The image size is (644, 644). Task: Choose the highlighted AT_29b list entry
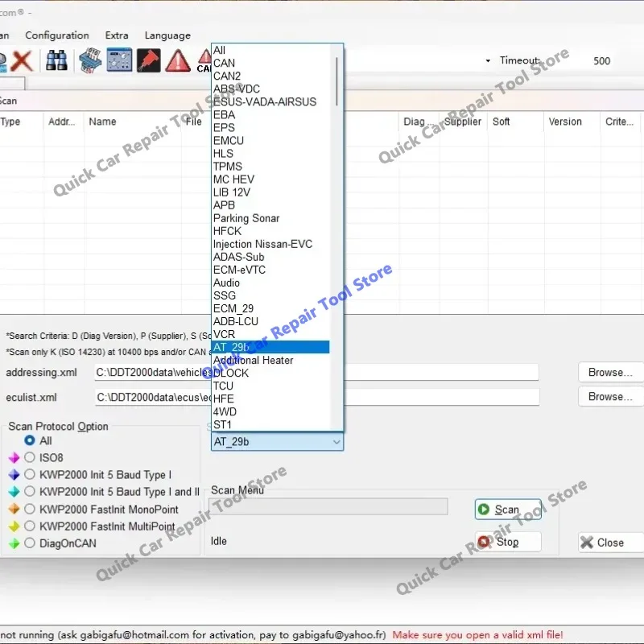tap(270, 347)
